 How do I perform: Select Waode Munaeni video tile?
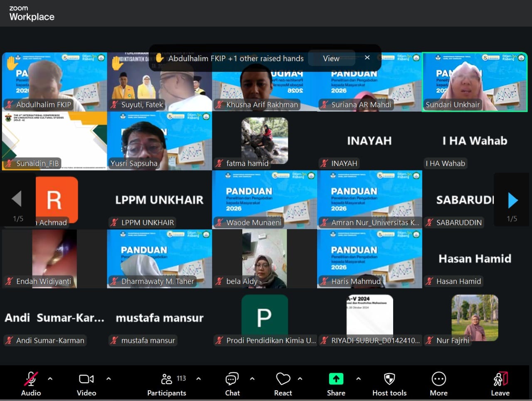click(x=265, y=200)
